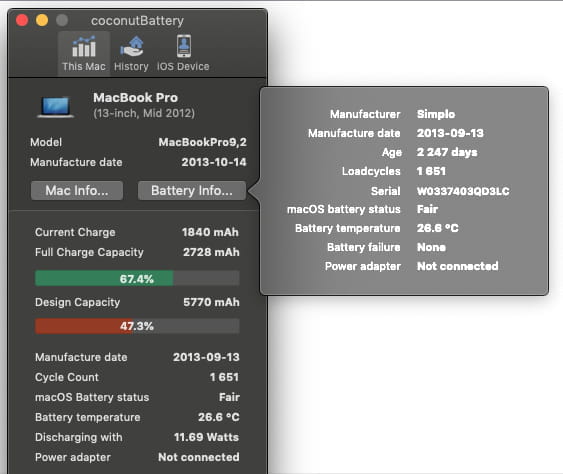Viewport: 563px width, 474px height.
Task: Click the disabled gray zoom button
Action: pyautogui.click(x=62, y=20)
